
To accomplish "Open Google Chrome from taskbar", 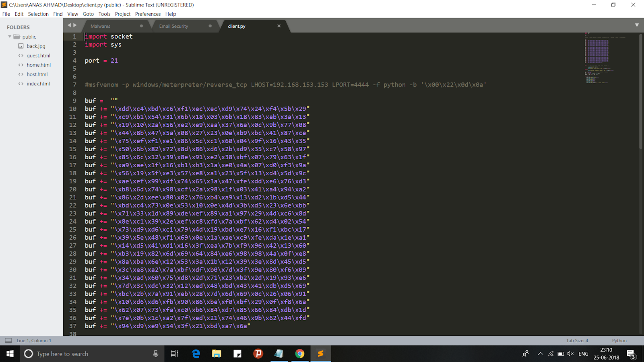I will 300,354.
